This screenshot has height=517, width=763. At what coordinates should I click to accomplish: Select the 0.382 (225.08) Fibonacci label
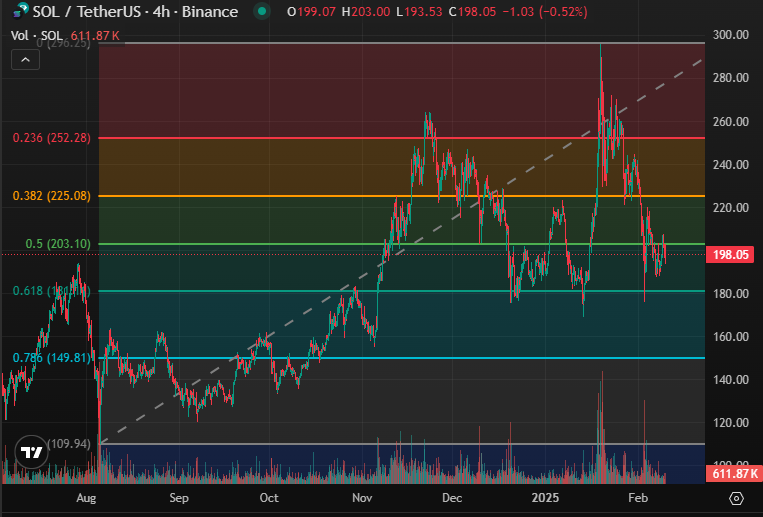click(x=52, y=196)
